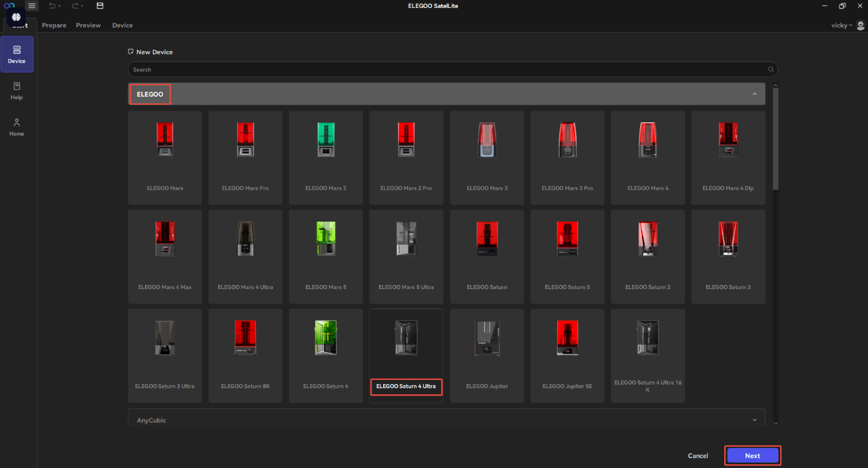The image size is (868, 468).
Task: Click the redo arrow icon
Action: pos(76,5)
